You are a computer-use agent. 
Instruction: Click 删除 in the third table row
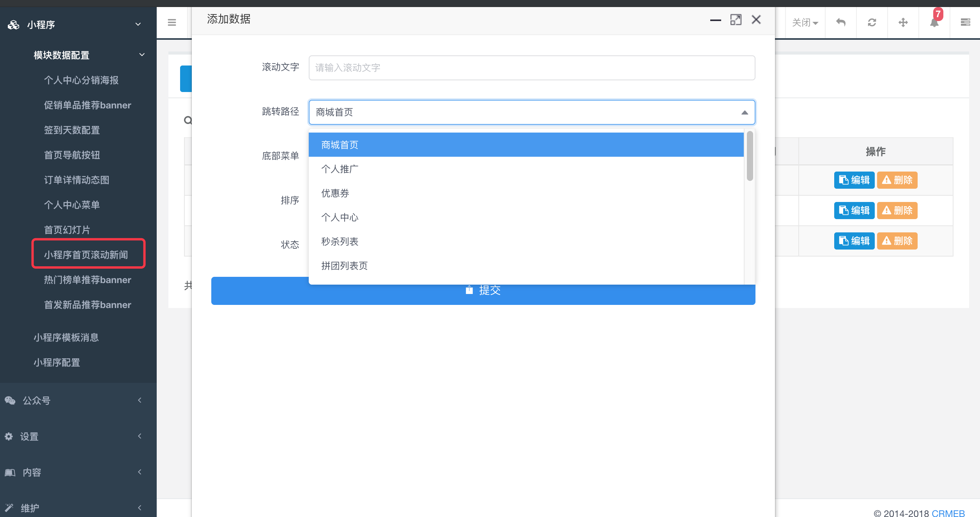pyautogui.click(x=897, y=241)
